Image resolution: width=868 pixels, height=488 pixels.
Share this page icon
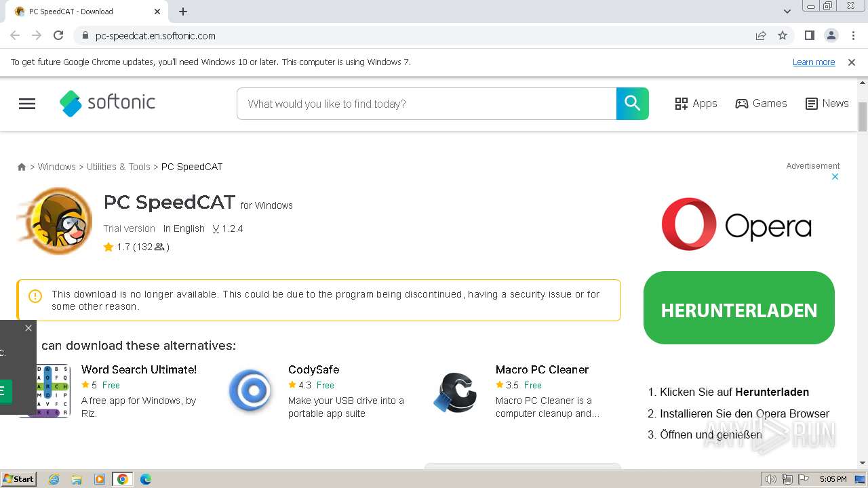(x=761, y=36)
